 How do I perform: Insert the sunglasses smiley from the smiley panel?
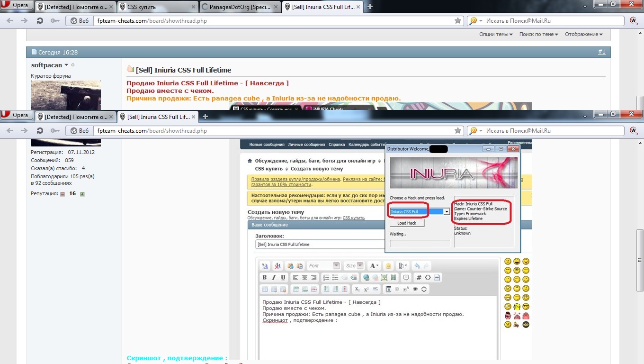point(526,307)
